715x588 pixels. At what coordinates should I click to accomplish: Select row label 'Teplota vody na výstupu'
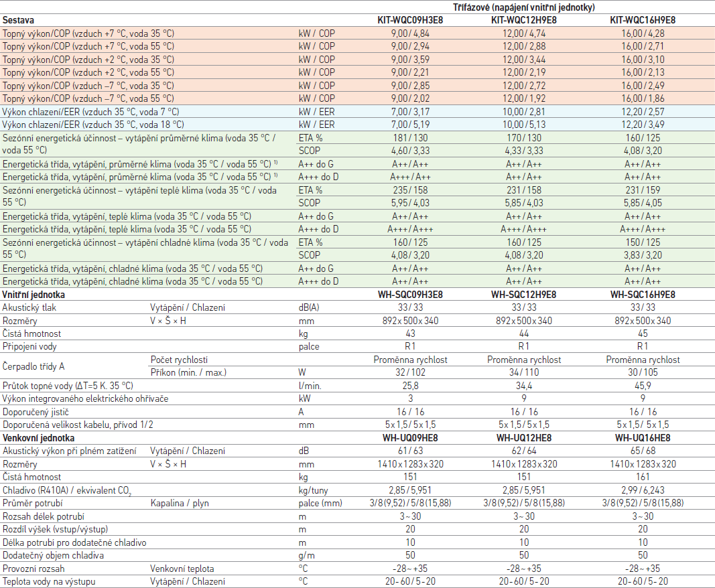point(49,581)
